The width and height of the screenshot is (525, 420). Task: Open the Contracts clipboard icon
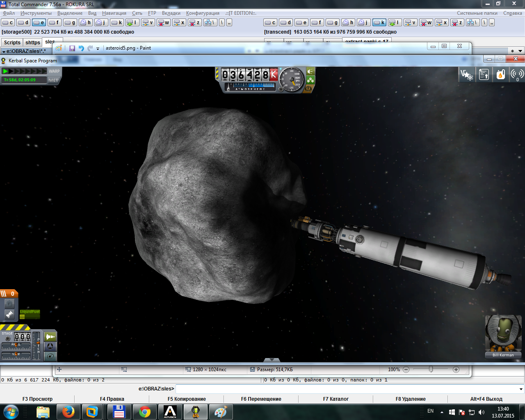[484, 75]
